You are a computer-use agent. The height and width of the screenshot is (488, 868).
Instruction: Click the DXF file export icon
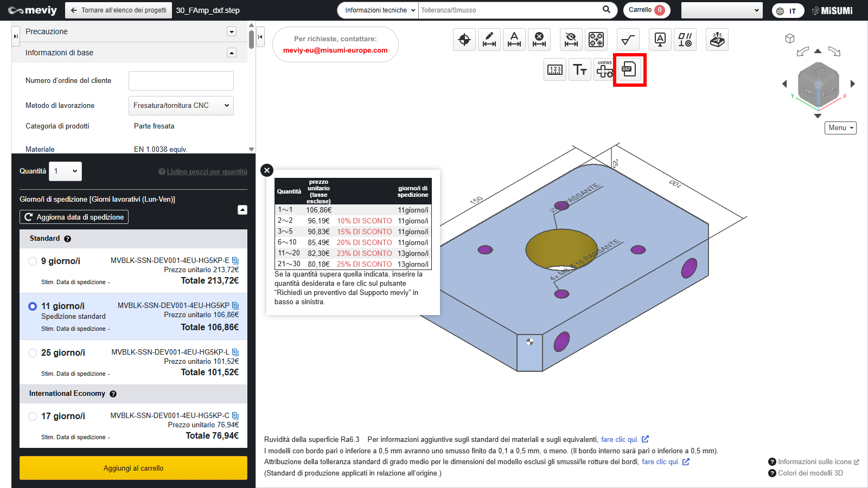point(629,69)
